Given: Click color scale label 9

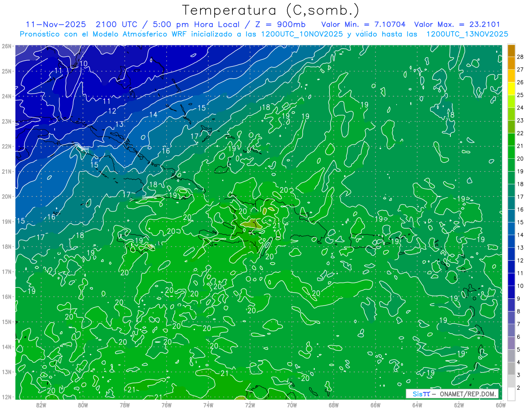Looking at the screenshot, I should (x=519, y=298).
